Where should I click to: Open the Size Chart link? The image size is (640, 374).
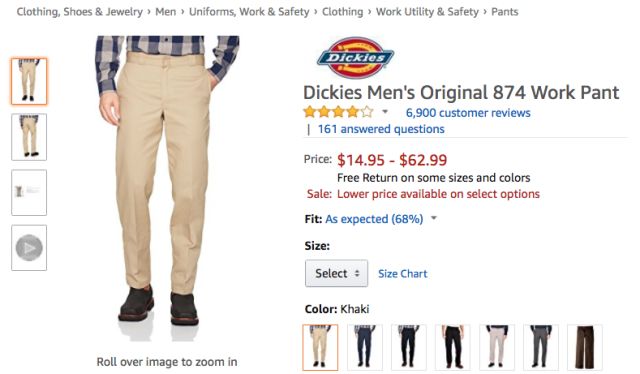(402, 274)
